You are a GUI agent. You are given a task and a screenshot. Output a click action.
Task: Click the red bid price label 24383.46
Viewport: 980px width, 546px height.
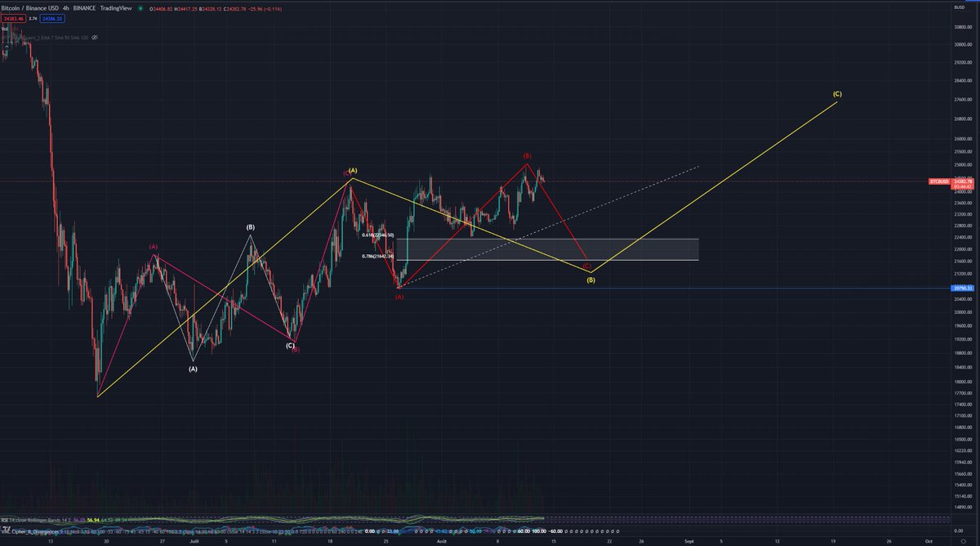[14, 18]
